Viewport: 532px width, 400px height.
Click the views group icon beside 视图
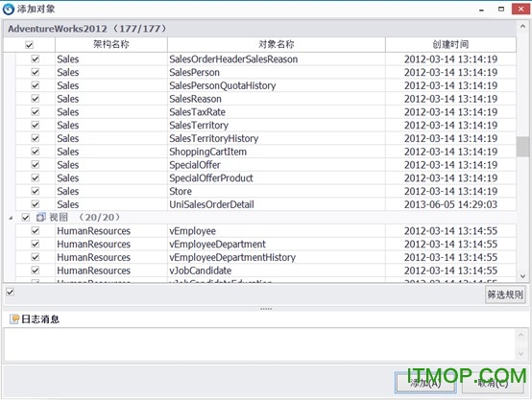[x=40, y=218]
